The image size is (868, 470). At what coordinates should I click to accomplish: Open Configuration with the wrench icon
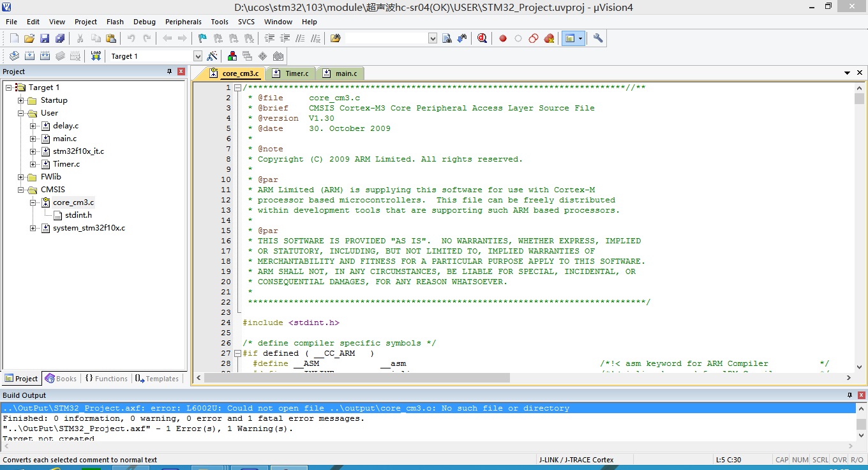(x=598, y=38)
